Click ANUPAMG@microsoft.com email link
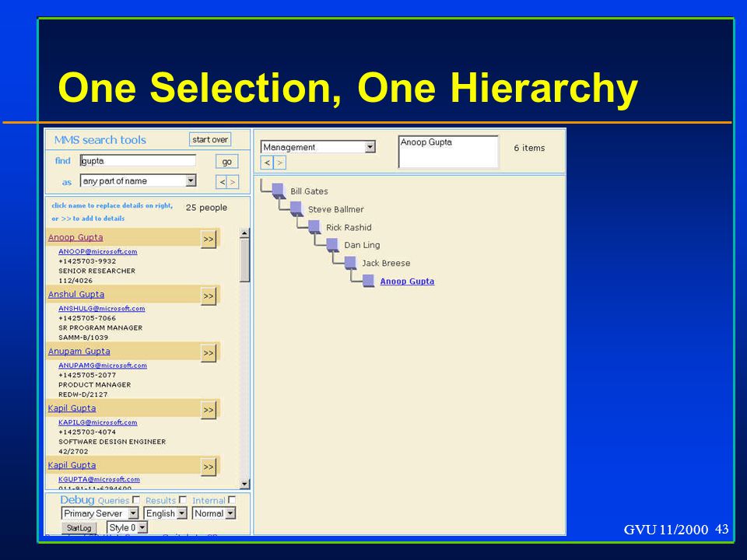This screenshot has height=560, width=747. [x=103, y=366]
